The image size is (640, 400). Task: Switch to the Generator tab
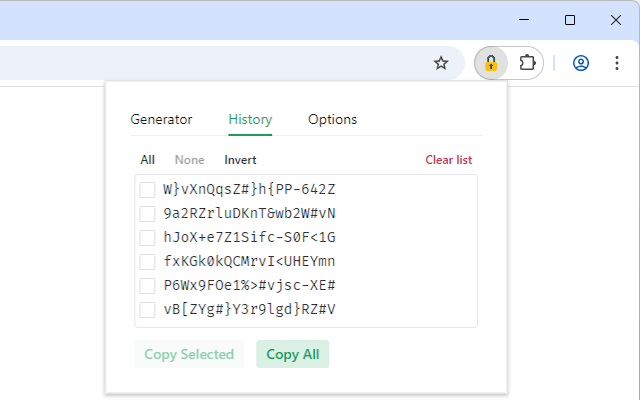[161, 119]
